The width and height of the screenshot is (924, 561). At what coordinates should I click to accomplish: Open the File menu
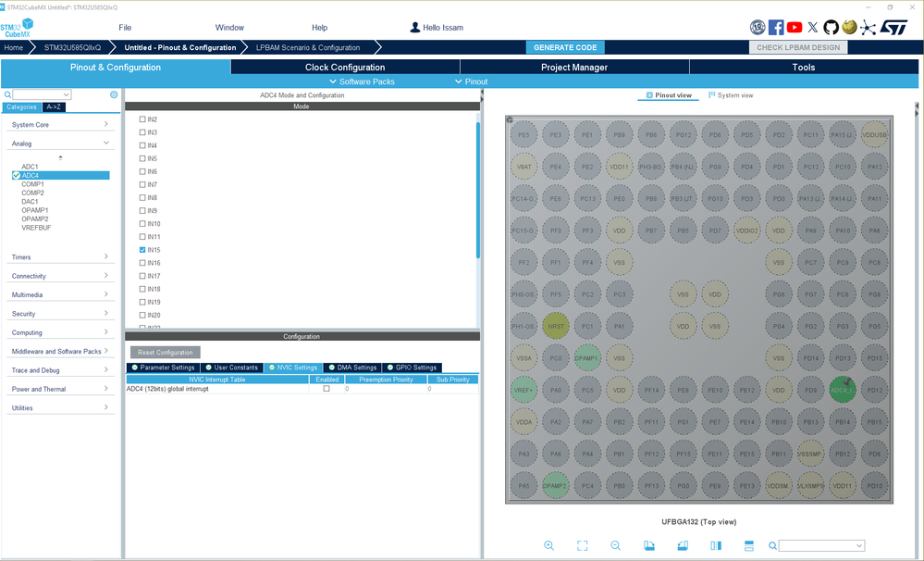pyautogui.click(x=125, y=28)
